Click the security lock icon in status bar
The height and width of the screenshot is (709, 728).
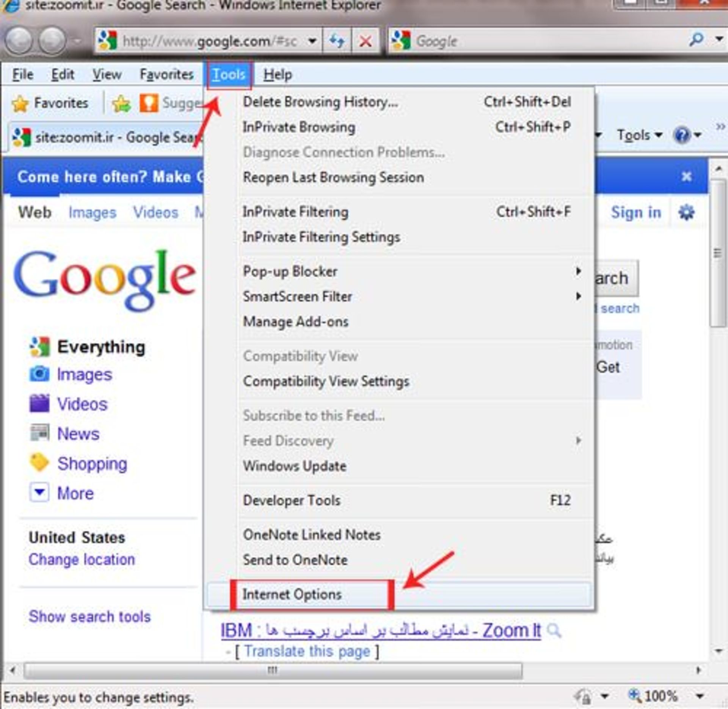coord(583,696)
